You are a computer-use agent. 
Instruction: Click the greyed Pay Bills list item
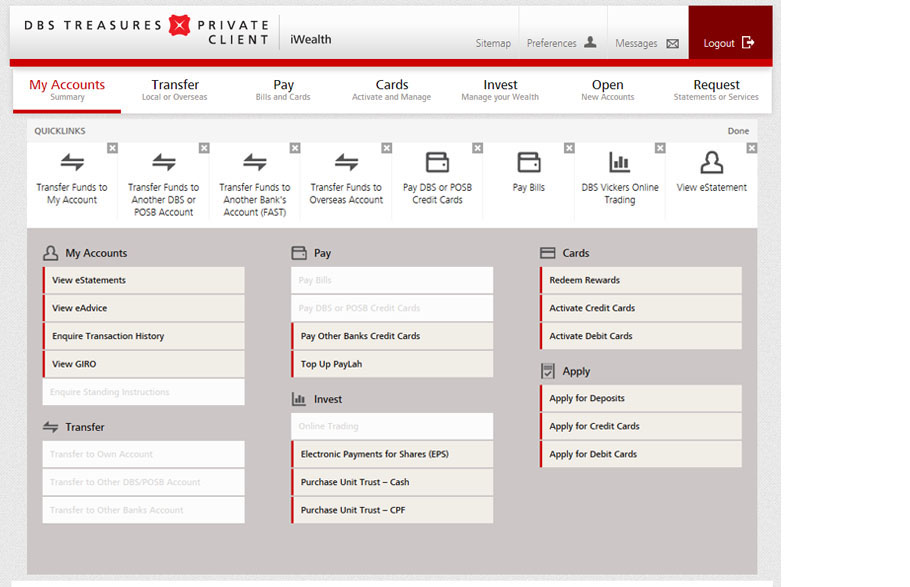tap(392, 280)
